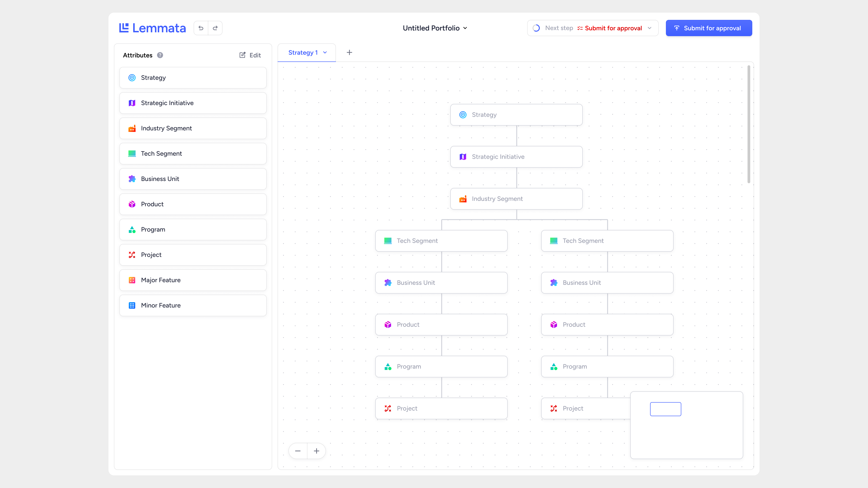The image size is (868, 488).
Task: Click the Next step progress circle icon
Action: point(536,28)
